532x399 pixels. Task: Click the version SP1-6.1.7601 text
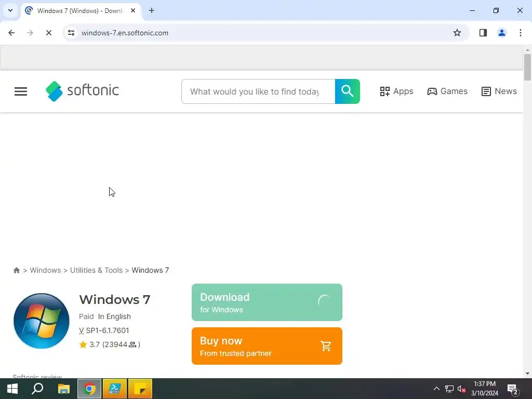point(108,330)
